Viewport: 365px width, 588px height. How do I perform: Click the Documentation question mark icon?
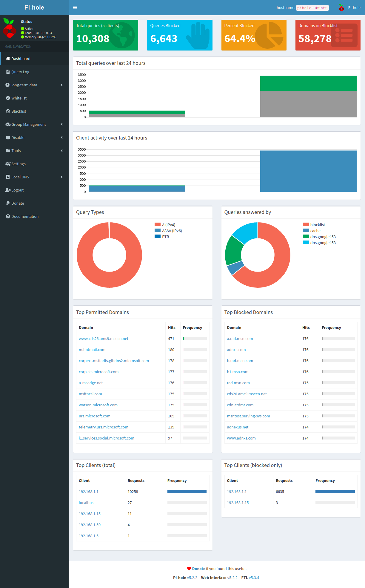pyautogui.click(x=8, y=216)
